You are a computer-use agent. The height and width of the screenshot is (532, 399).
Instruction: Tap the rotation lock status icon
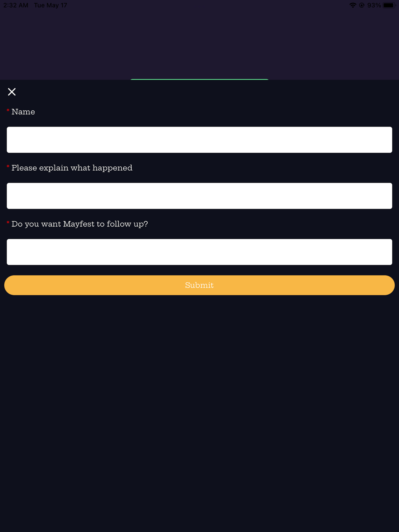tap(362, 5)
